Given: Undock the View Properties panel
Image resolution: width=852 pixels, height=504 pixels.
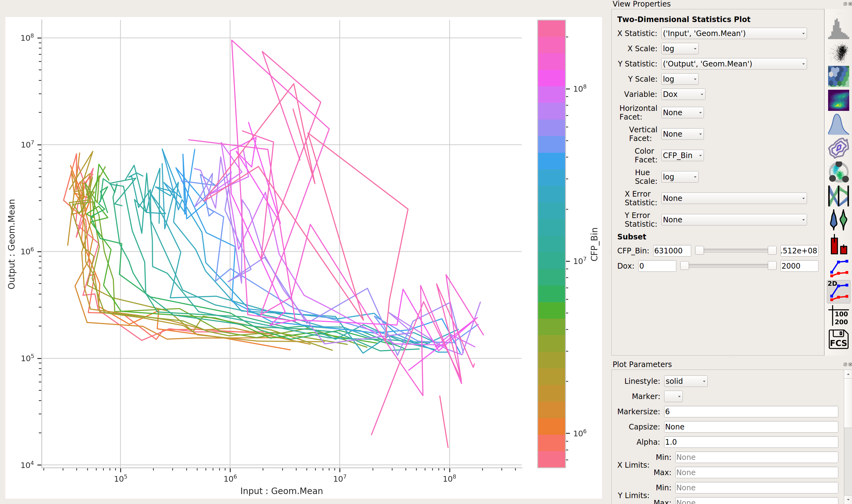Looking at the screenshot, I should (x=845, y=4).
